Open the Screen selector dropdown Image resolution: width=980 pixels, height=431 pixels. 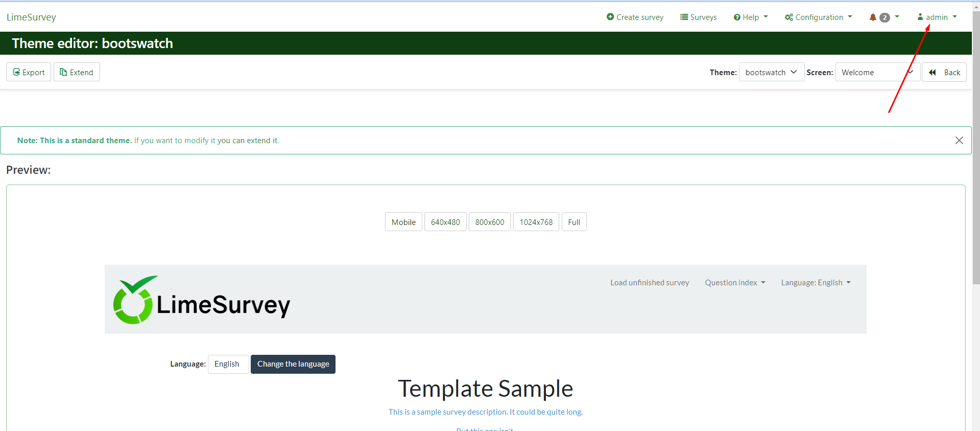pyautogui.click(x=878, y=72)
